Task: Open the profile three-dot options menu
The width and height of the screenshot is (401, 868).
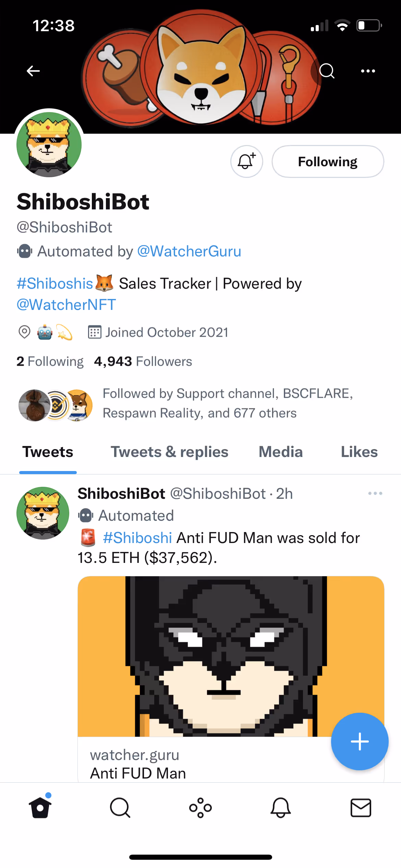Action: pos(368,71)
